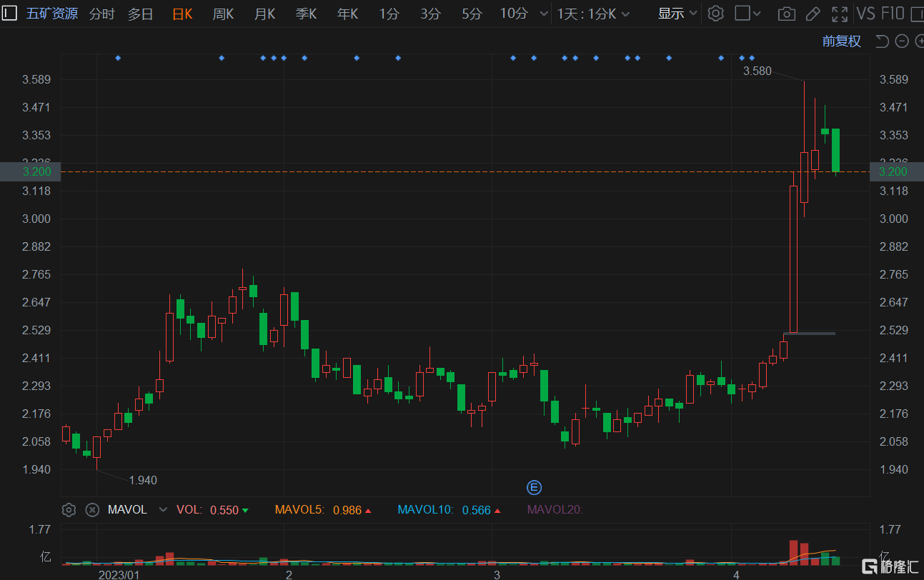The image size is (924, 580).
Task: Open the MAVOL indicator dropdown
Action: coord(163,509)
